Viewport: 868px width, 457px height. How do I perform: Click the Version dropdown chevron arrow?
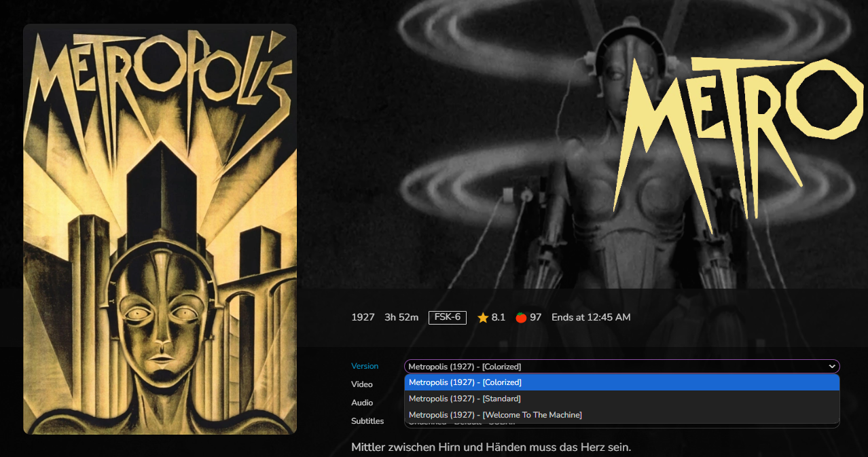(831, 367)
